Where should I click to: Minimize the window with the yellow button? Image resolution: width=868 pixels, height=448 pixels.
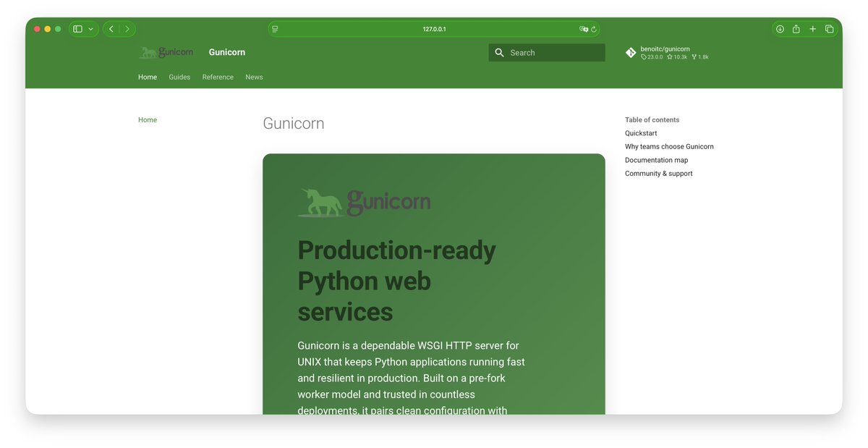click(48, 29)
